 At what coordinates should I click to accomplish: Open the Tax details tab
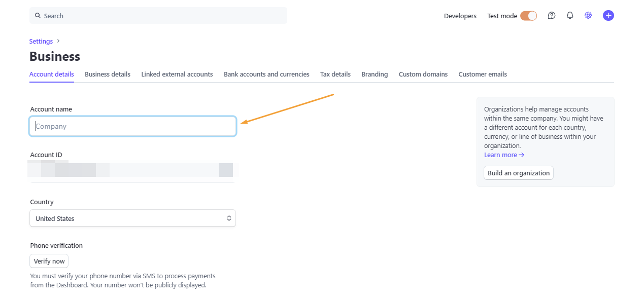click(335, 74)
